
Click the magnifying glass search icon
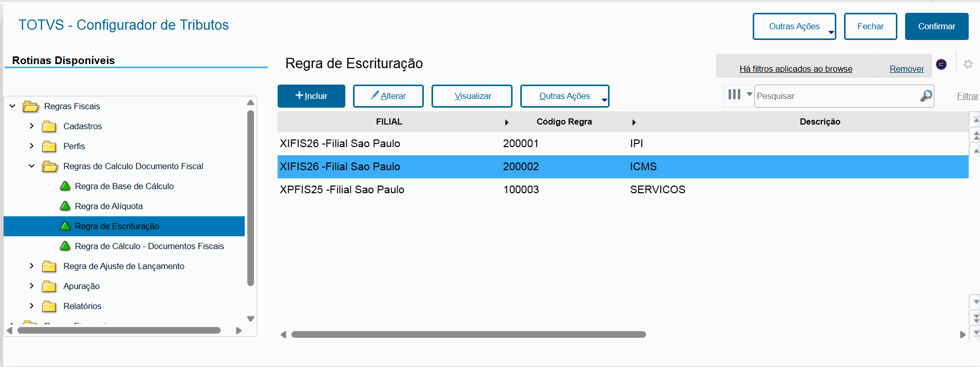[926, 96]
